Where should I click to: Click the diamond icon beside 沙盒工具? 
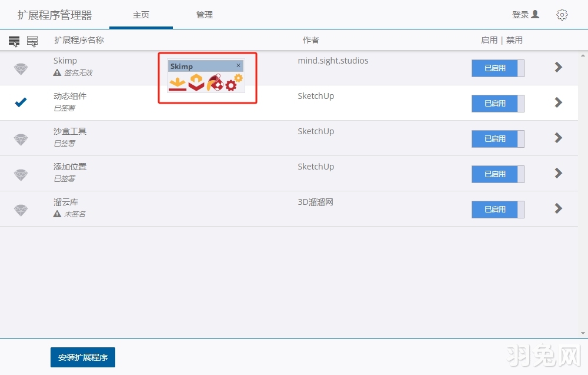21,138
